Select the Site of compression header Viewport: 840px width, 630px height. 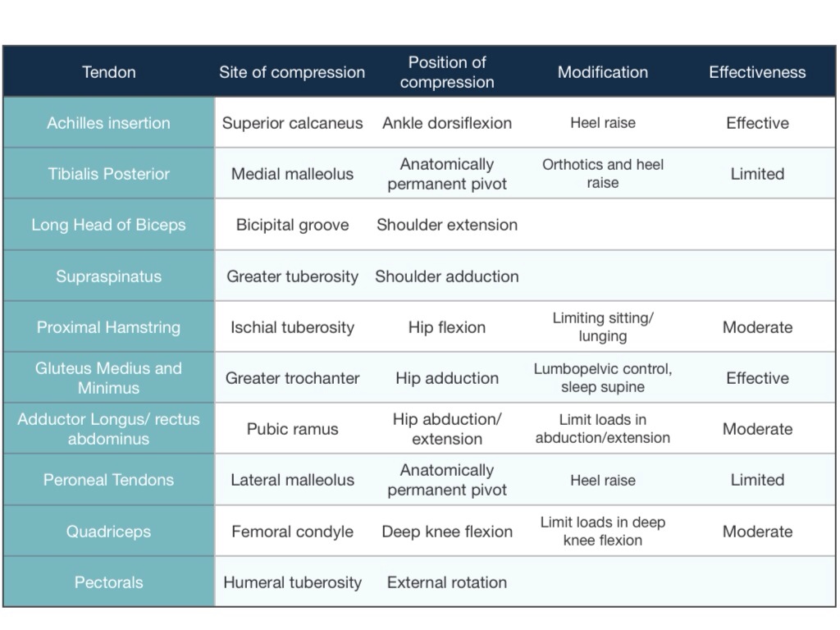(292, 72)
